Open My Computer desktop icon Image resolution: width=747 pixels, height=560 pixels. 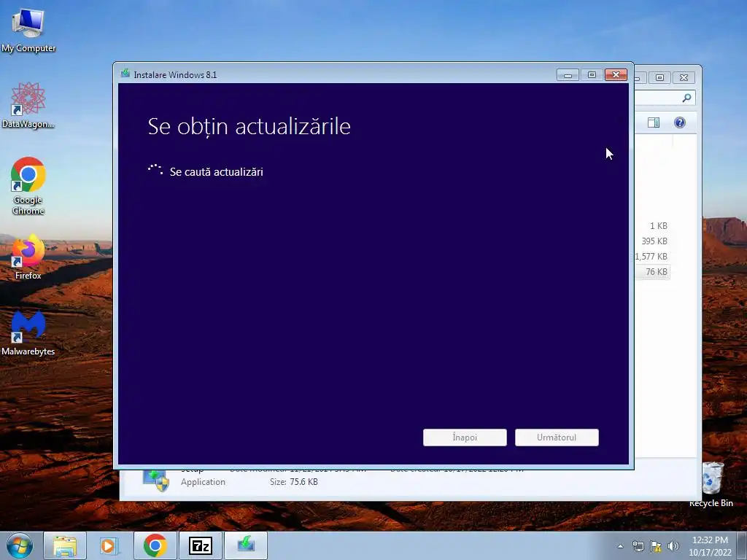point(28,29)
